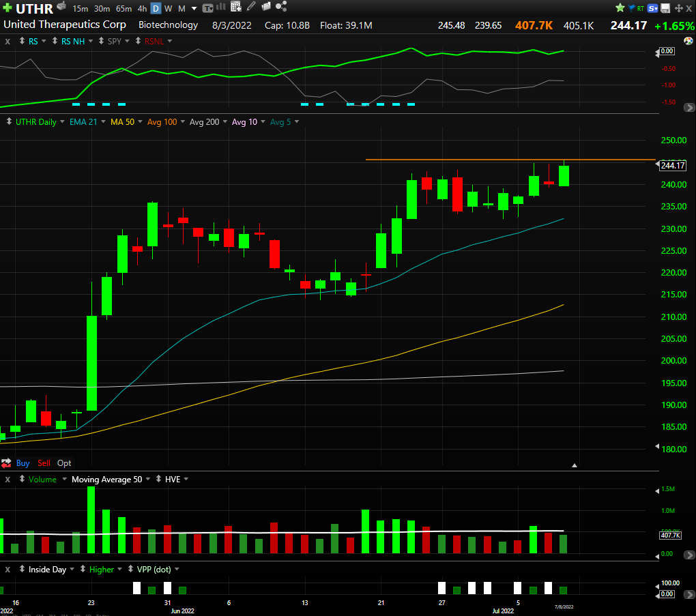
Task: Click the Buy button
Action: pyautogui.click(x=23, y=463)
